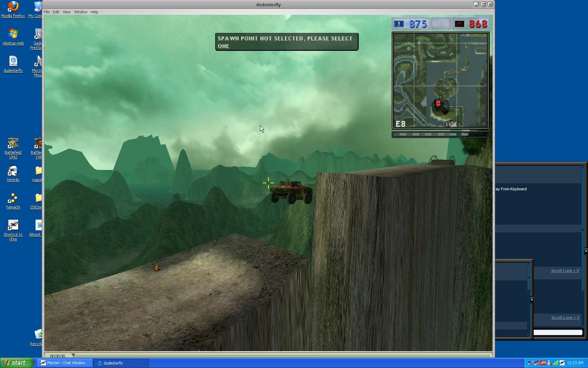The height and width of the screenshot is (368, 588).
Task: Minimize the dudesterfly window
Action: point(476,5)
